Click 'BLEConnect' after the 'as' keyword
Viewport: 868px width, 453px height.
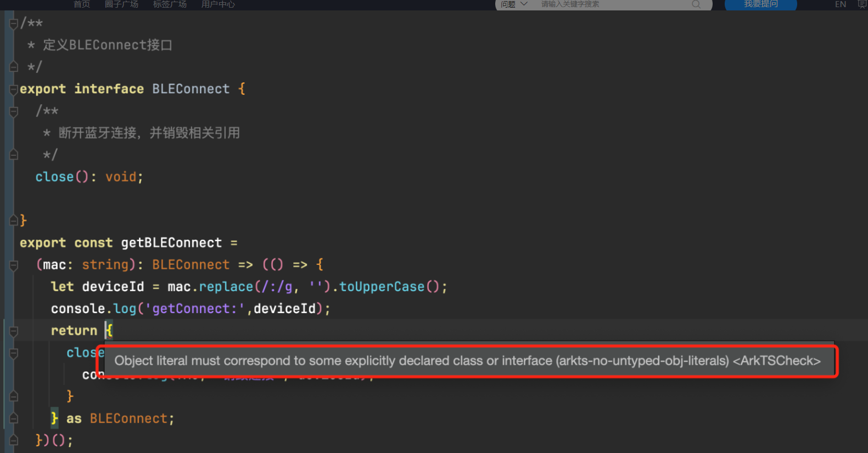point(128,418)
